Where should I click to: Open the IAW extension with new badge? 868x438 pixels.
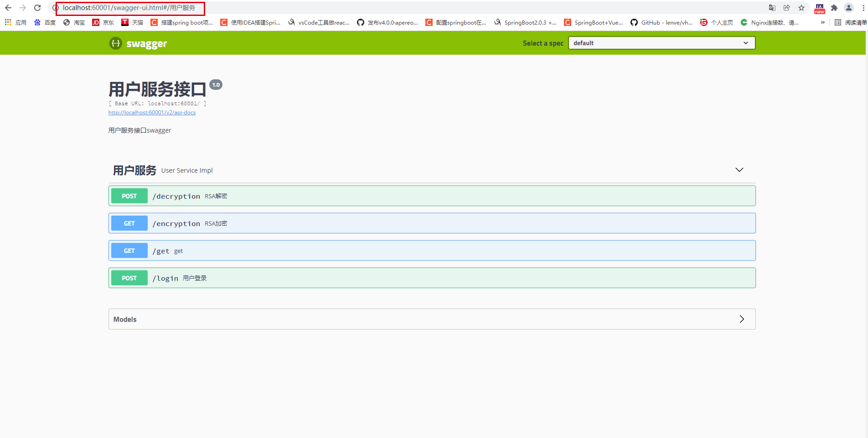coord(820,8)
